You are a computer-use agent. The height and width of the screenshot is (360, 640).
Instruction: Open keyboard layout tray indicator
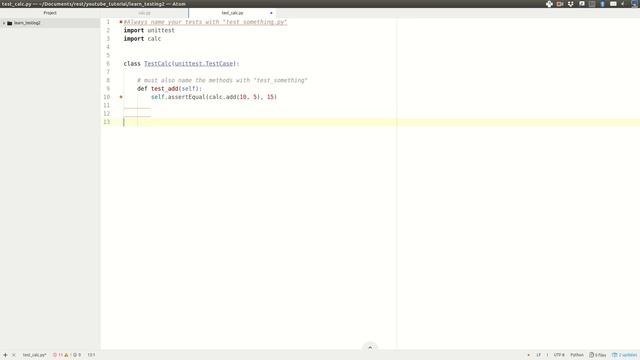coord(613,4)
